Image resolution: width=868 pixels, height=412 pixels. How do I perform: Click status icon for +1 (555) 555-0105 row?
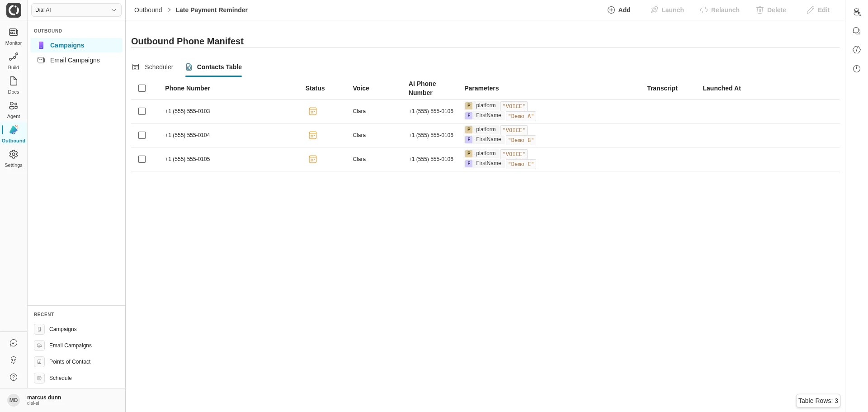(x=312, y=159)
